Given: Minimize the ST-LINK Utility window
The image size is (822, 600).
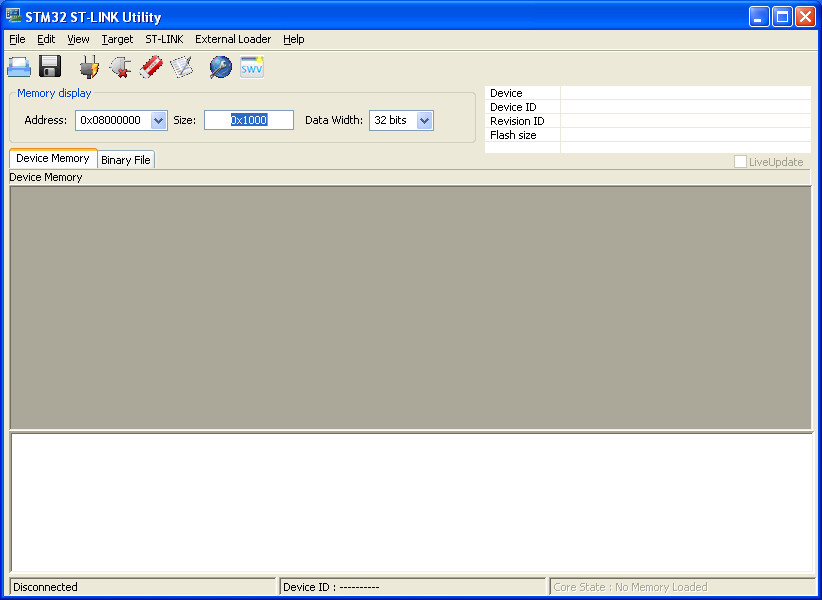Looking at the screenshot, I should (759, 17).
